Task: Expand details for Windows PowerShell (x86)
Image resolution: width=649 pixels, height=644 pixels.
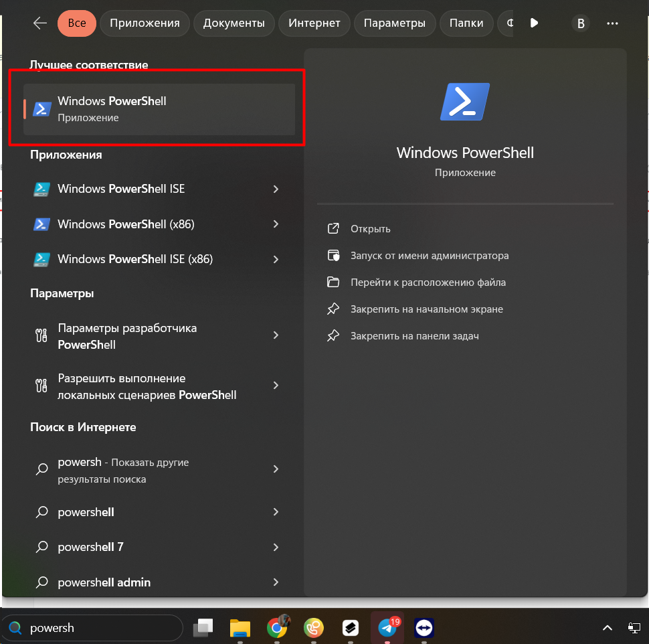Action: click(276, 224)
